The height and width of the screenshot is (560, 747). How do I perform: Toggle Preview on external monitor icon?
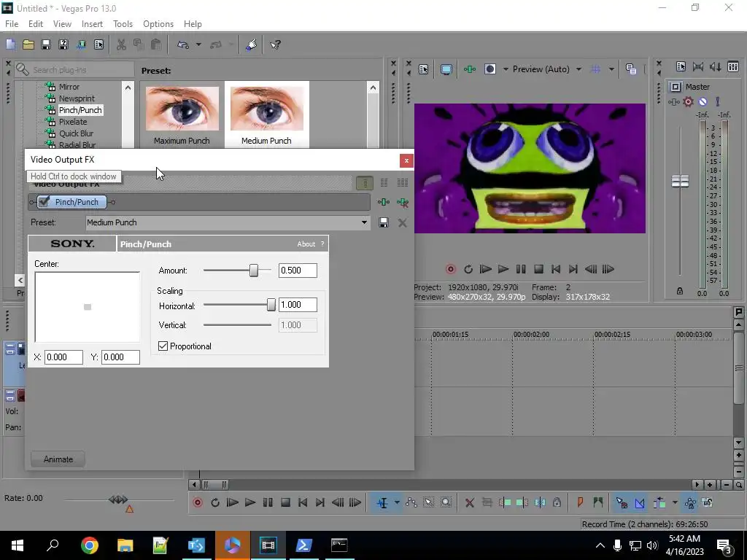tap(446, 69)
